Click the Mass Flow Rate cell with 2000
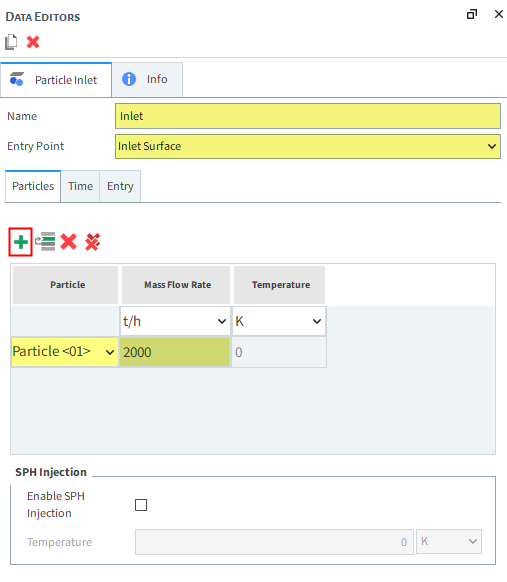The image size is (507, 582). [x=174, y=352]
